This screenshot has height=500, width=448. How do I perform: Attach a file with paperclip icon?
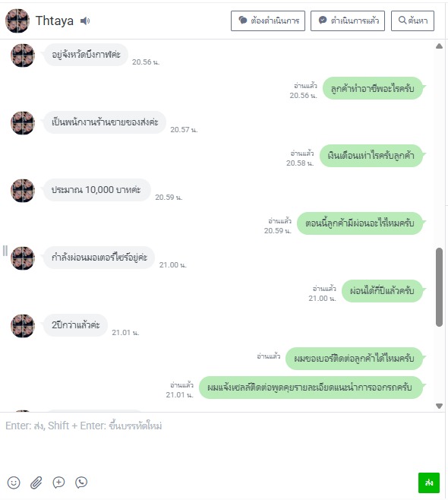[x=36, y=483]
